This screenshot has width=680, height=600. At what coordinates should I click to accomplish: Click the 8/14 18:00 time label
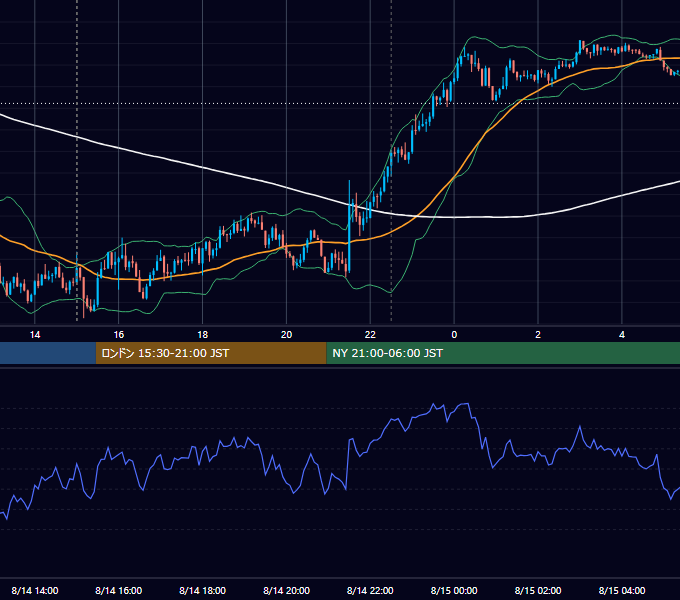203,590
